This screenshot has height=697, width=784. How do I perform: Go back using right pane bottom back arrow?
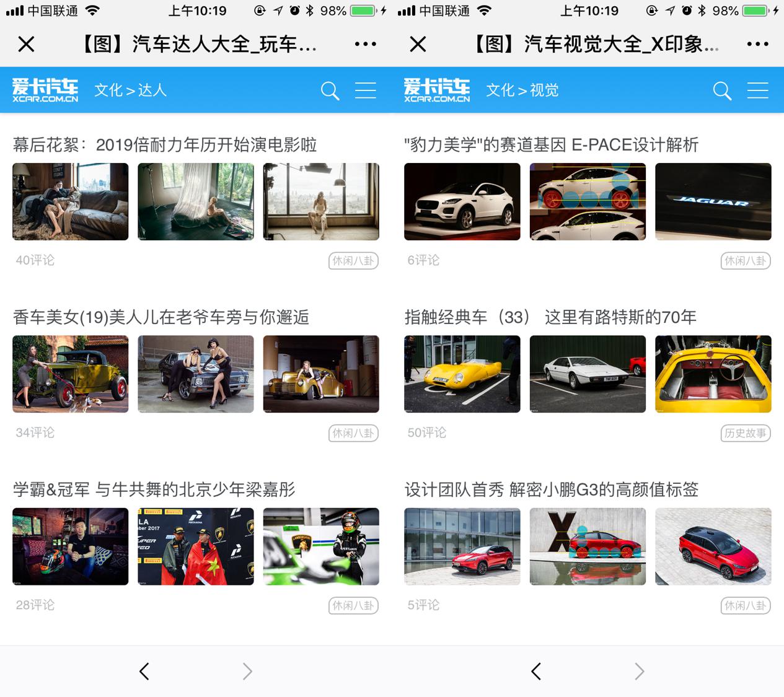(536, 671)
